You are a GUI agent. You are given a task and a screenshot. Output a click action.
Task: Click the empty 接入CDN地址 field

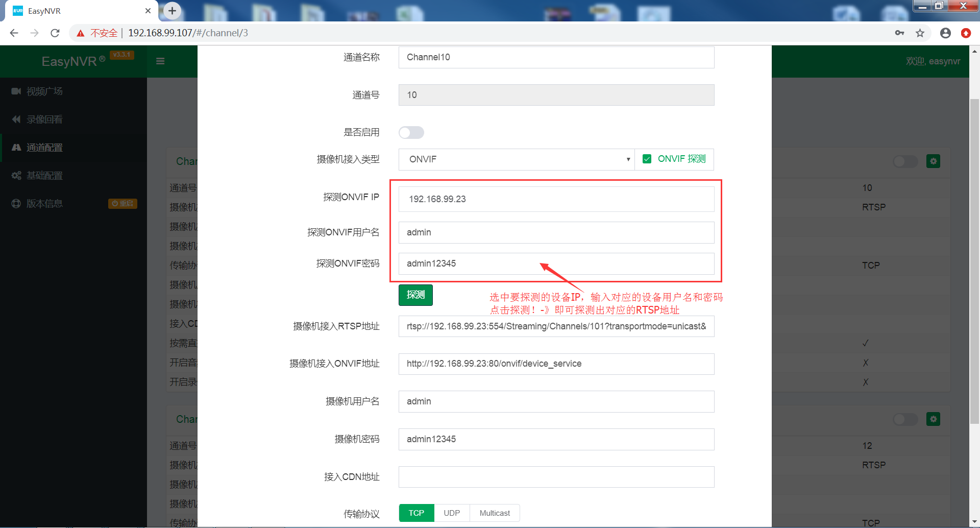pos(556,477)
